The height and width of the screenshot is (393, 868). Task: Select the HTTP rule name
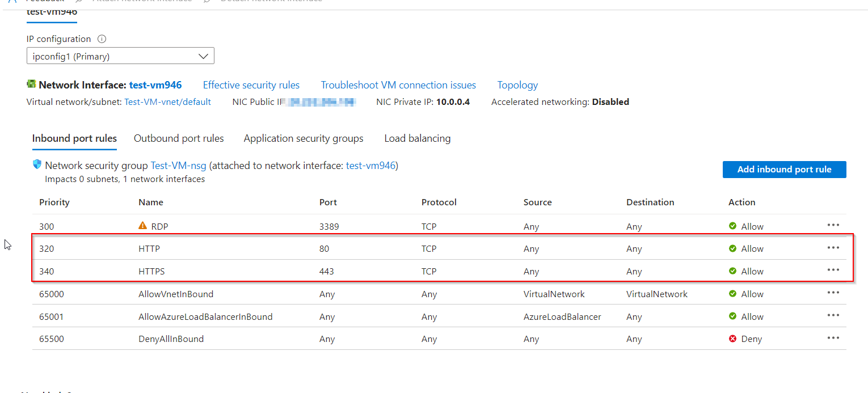point(150,249)
